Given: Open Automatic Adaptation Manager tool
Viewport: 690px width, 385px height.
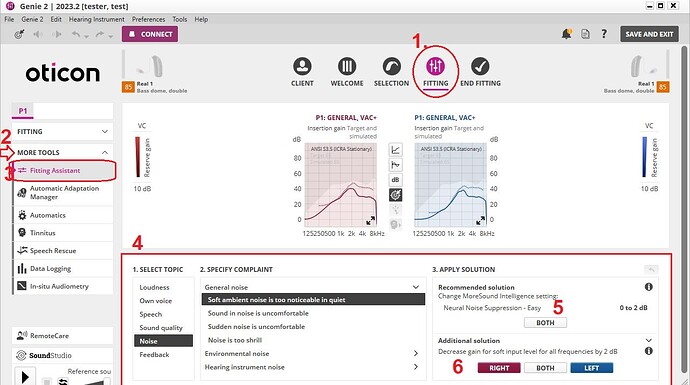Looking at the screenshot, I should point(63,193).
